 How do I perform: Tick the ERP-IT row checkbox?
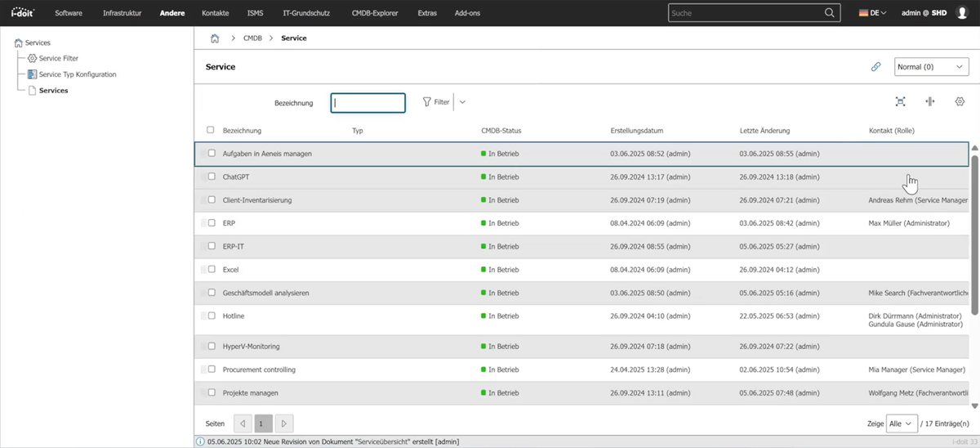coord(212,245)
